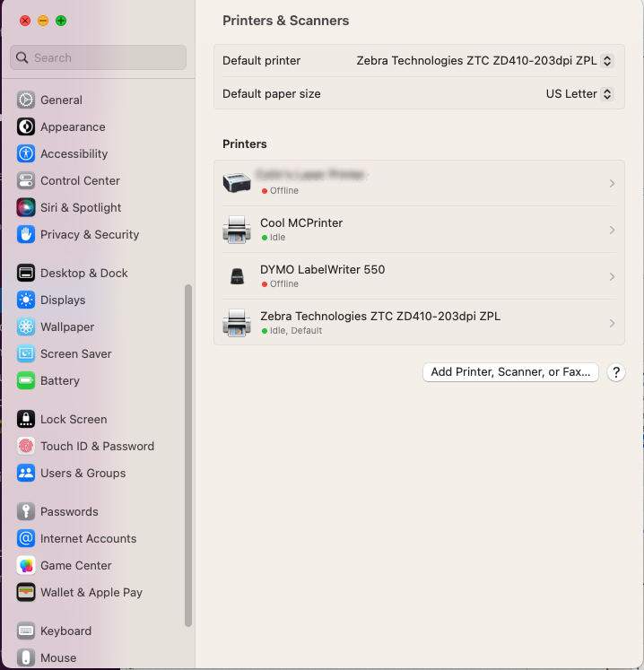Click the Game Center icon
This screenshot has width=644, height=670.
[26, 566]
